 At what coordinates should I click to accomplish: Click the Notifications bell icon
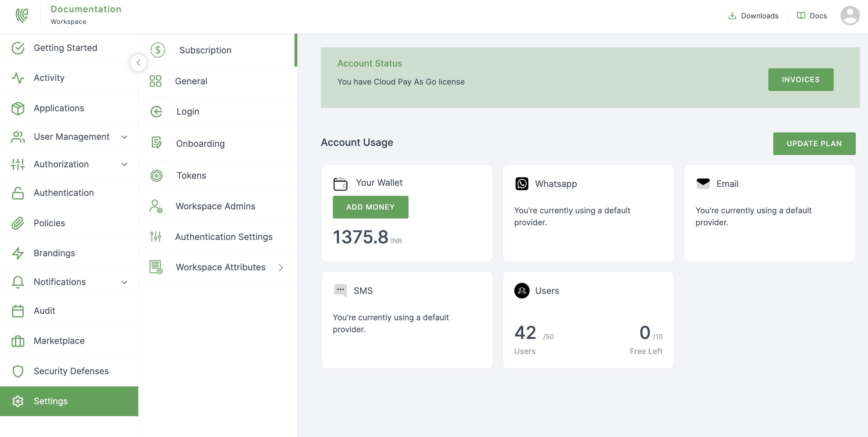tap(18, 282)
